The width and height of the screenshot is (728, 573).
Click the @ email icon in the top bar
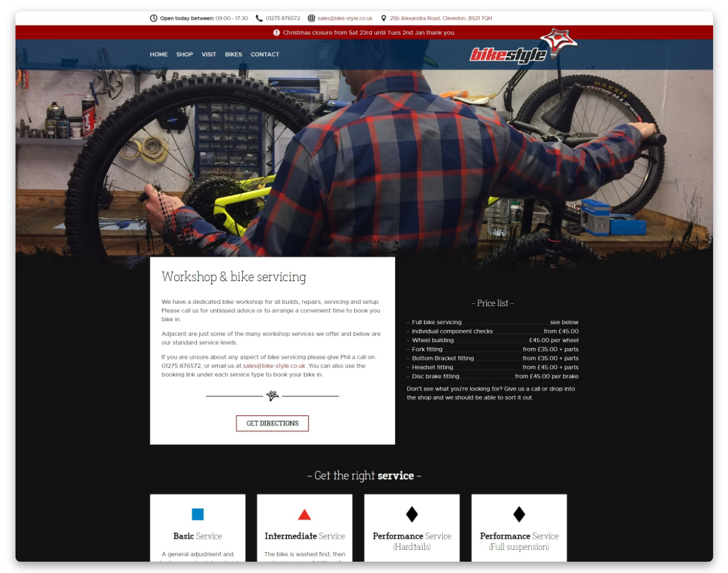pos(311,18)
